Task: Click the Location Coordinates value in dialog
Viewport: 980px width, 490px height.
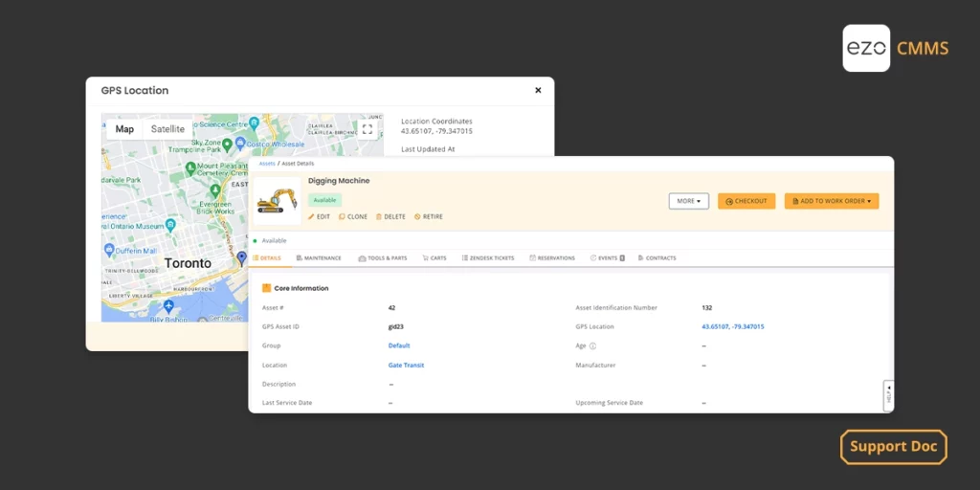Action: coord(436,131)
